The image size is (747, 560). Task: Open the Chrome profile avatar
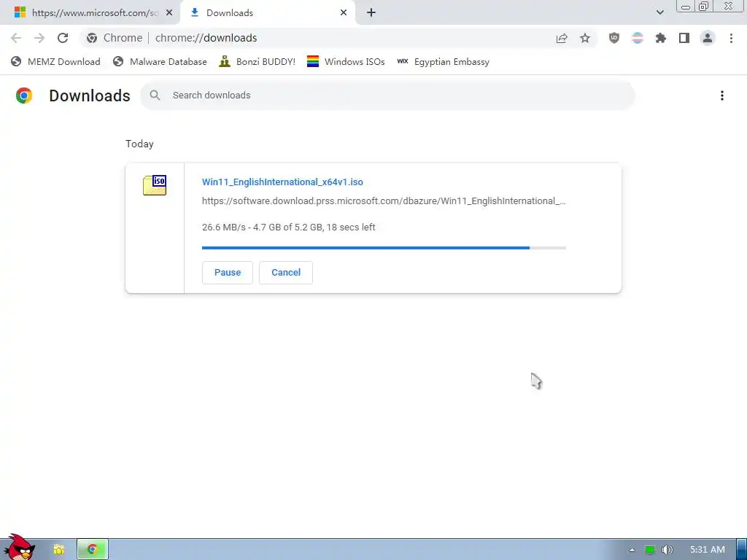[x=708, y=38]
